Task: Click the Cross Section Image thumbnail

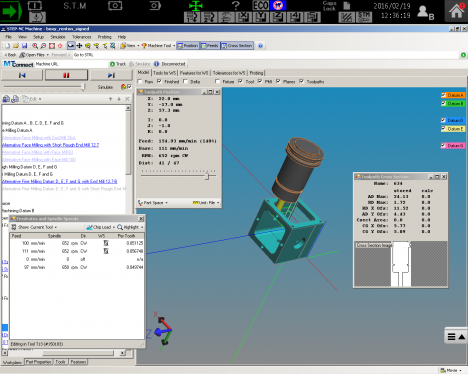Action: [401, 264]
